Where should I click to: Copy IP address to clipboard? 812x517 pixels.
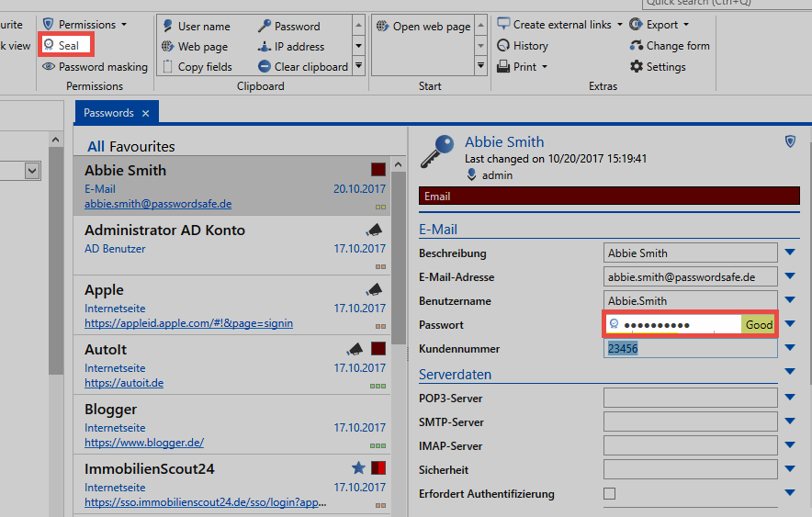[291, 47]
